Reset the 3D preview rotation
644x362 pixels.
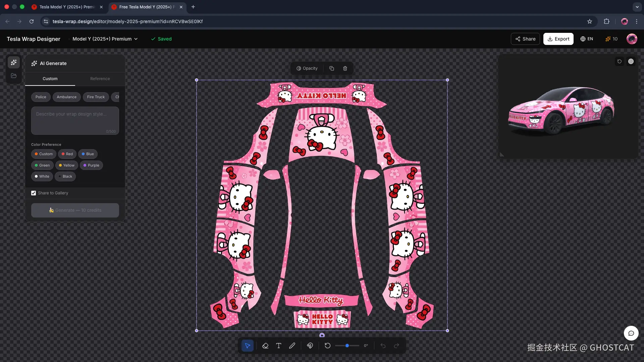(620, 61)
